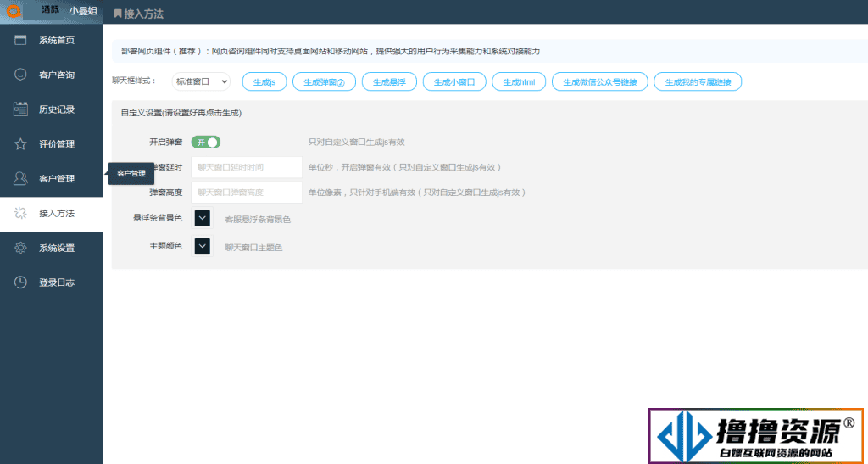Open 系统设置 menu item

point(51,248)
